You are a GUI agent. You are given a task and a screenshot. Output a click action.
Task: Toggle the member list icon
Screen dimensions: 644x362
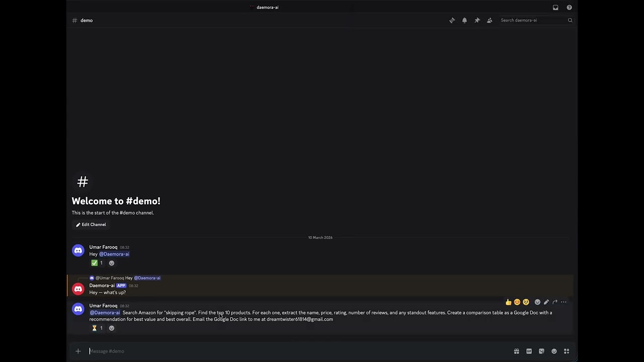point(490,20)
